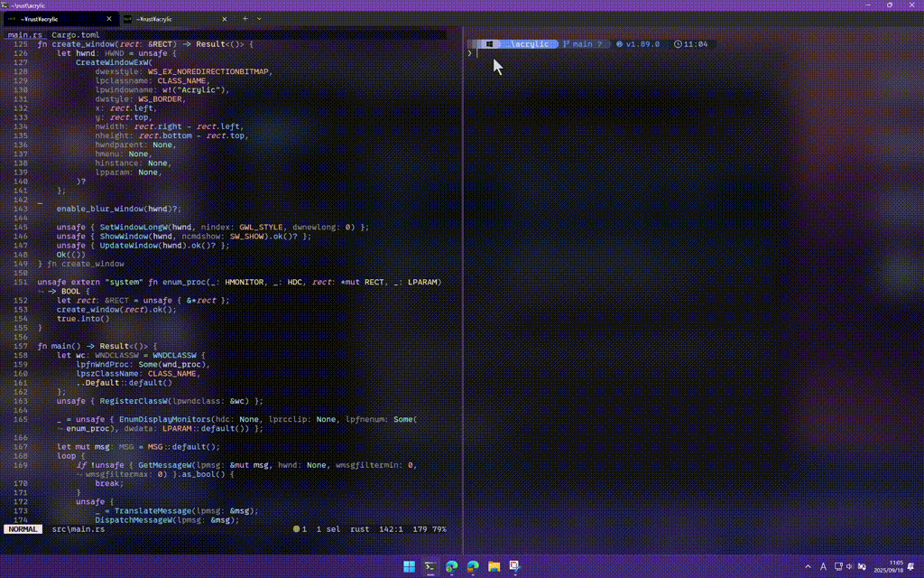The image size is (924, 578).
Task: Click the 79% scroll position indicator
Action: coord(442,529)
